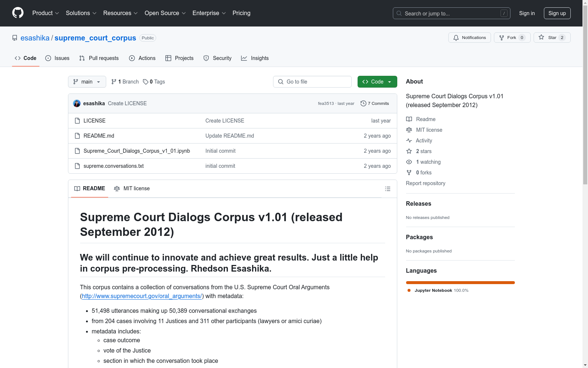Viewport: 588px width, 368px height.
Task: Open the supremecourt.gov oral arguments link
Action: pos(142,296)
